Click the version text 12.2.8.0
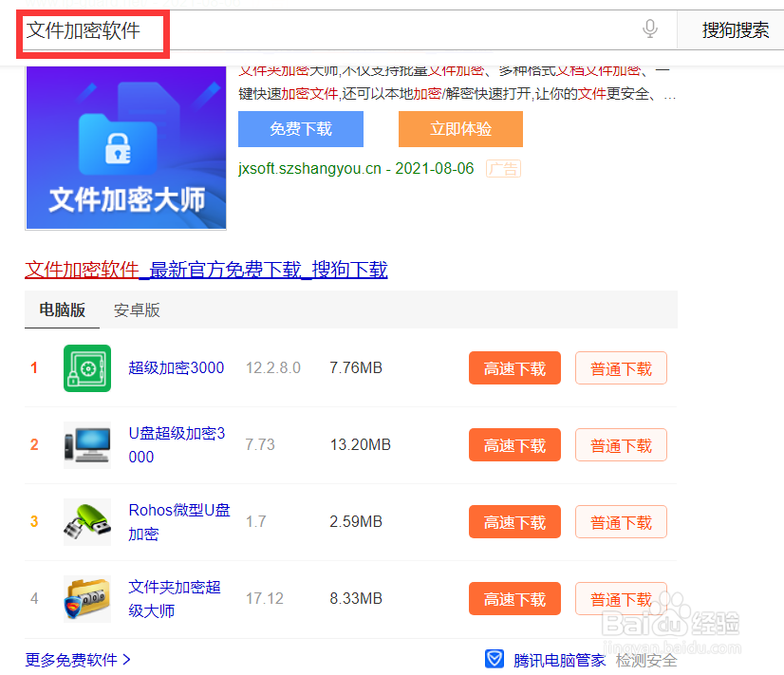The height and width of the screenshot is (675, 784). pos(273,368)
